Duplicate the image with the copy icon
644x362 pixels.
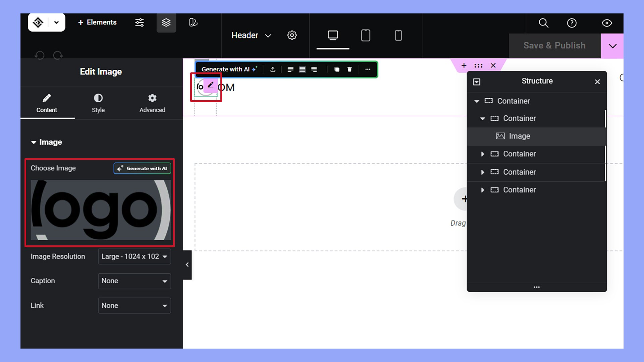[337, 69]
